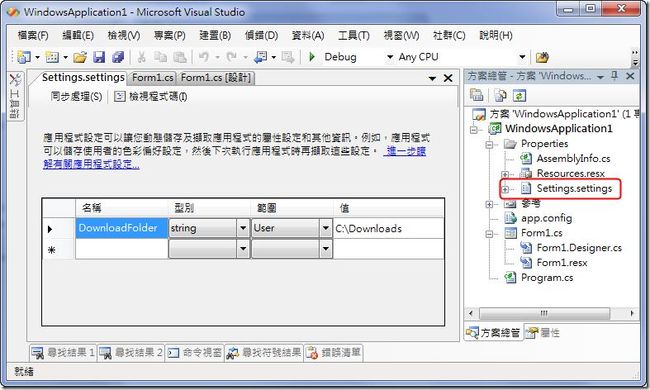
Task: Switch to the Form1.cs [設計] tab
Action: coord(216,78)
